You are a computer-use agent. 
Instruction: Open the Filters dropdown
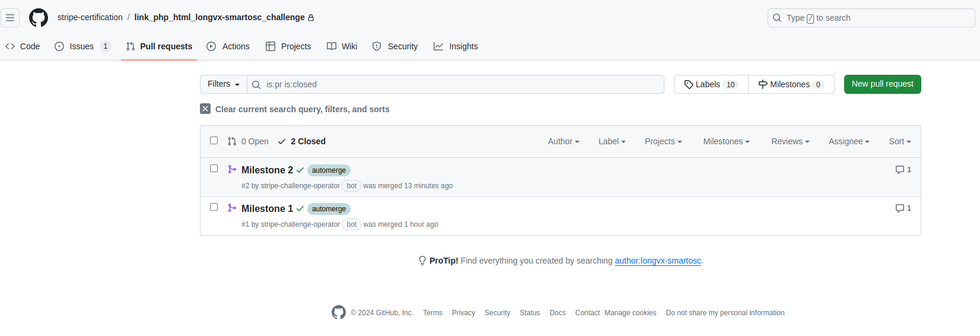(224, 84)
